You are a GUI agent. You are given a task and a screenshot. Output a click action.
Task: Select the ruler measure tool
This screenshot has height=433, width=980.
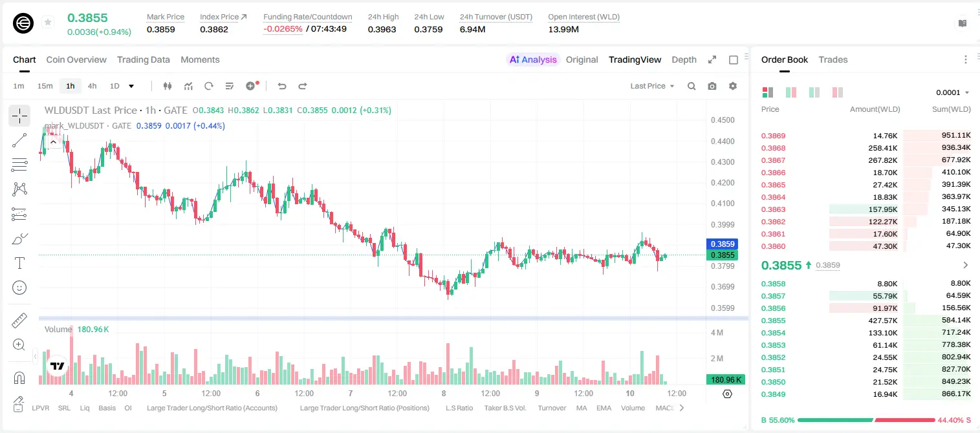click(19, 321)
